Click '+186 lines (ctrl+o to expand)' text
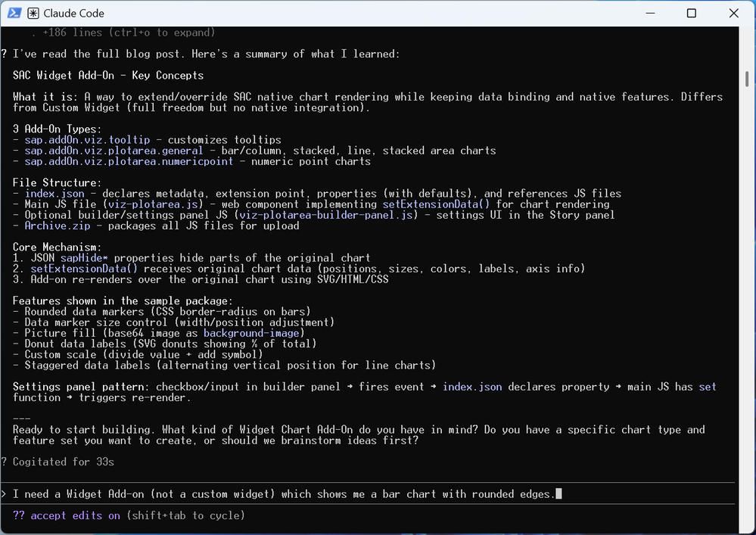 129,33
